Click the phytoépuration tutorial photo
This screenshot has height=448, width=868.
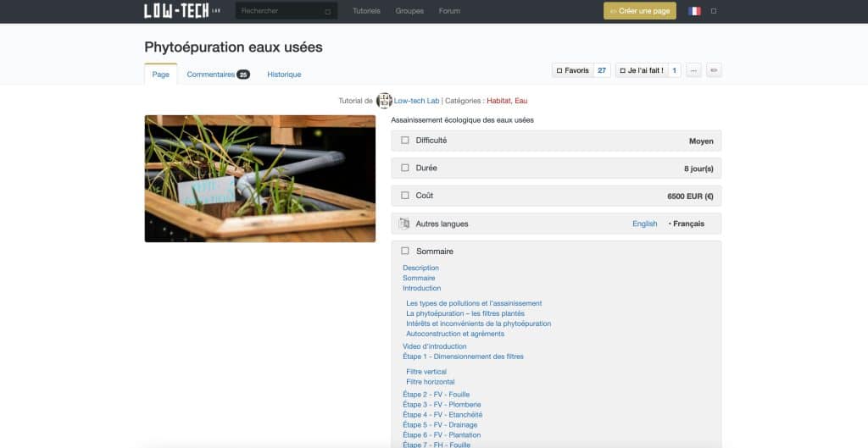(x=259, y=179)
